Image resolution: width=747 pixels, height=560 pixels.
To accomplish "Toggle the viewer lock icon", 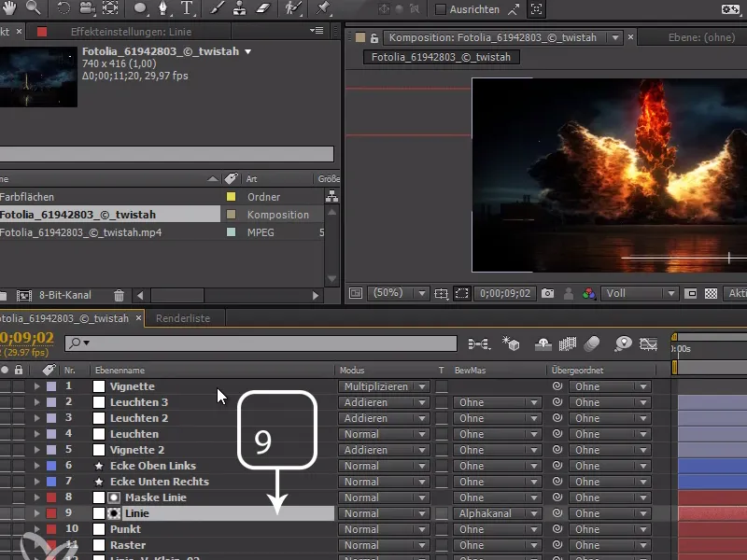I will pos(374,37).
